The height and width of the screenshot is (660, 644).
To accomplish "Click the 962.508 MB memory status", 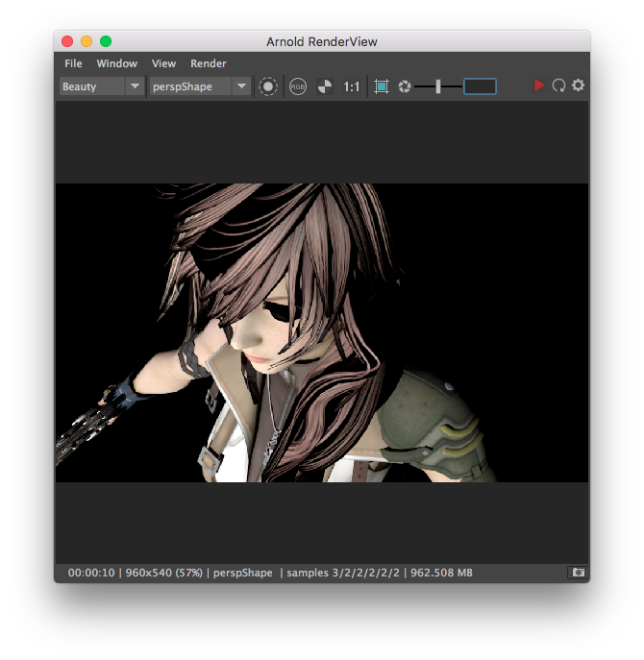I will click(441, 573).
